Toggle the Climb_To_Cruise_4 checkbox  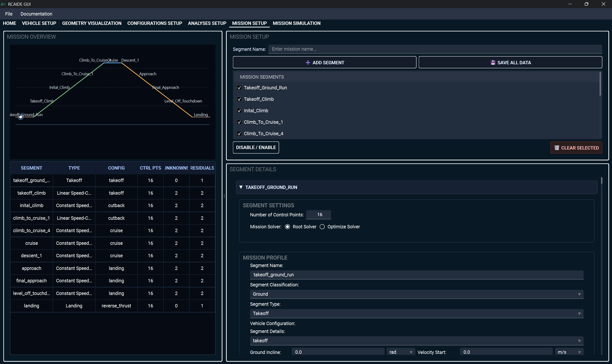[x=239, y=134]
